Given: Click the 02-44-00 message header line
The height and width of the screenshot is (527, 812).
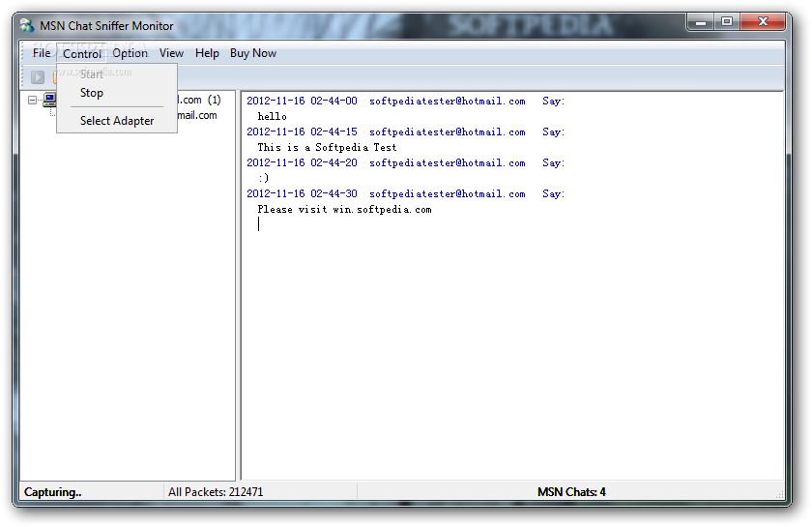Looking at the screenshot, I should (x=405, y=101).
